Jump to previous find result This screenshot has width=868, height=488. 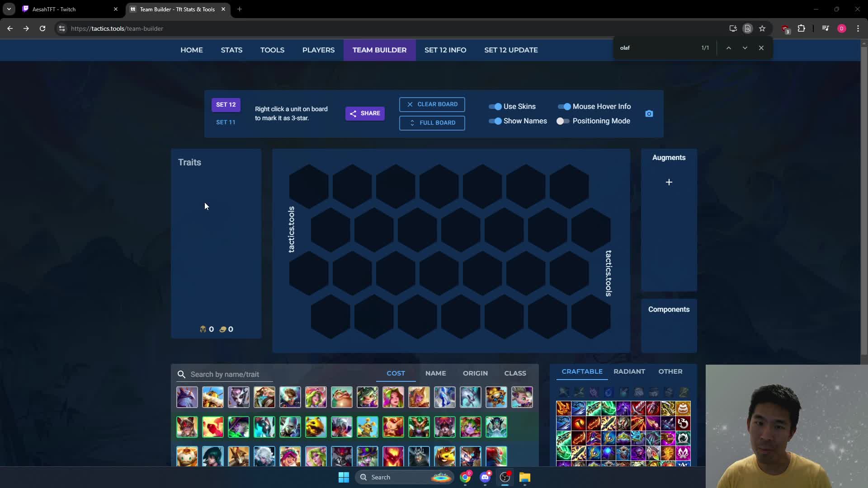coord(729,48)
